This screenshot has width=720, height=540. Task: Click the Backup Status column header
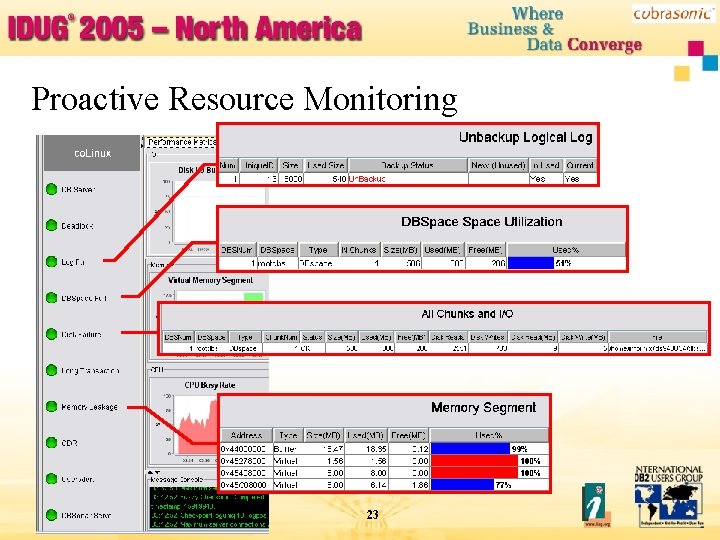pyautogui.click(x=408, y=165)
